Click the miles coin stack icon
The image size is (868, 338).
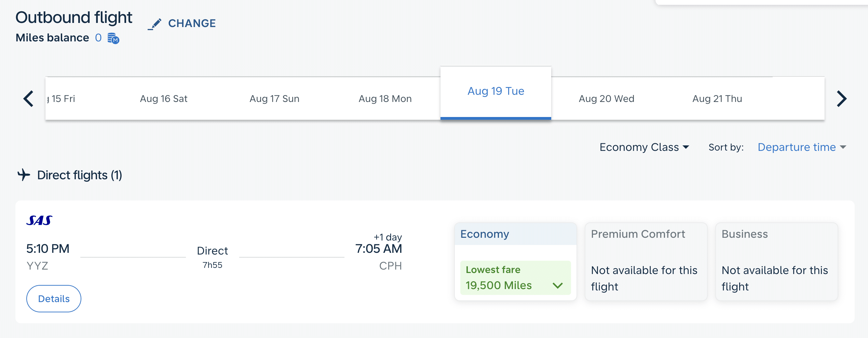tap(113, 38)
